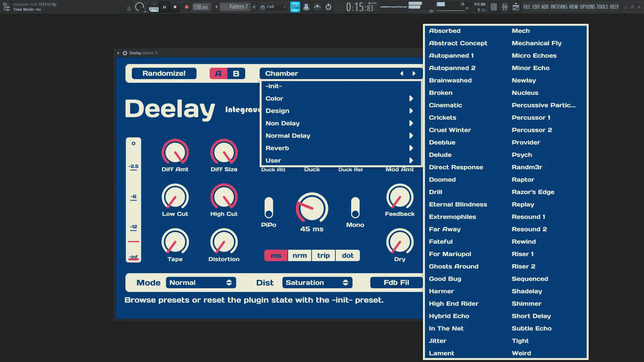Select the trip time mode button
The width and height of the screenshot is (644, 362).
click(x=323, y=255)
